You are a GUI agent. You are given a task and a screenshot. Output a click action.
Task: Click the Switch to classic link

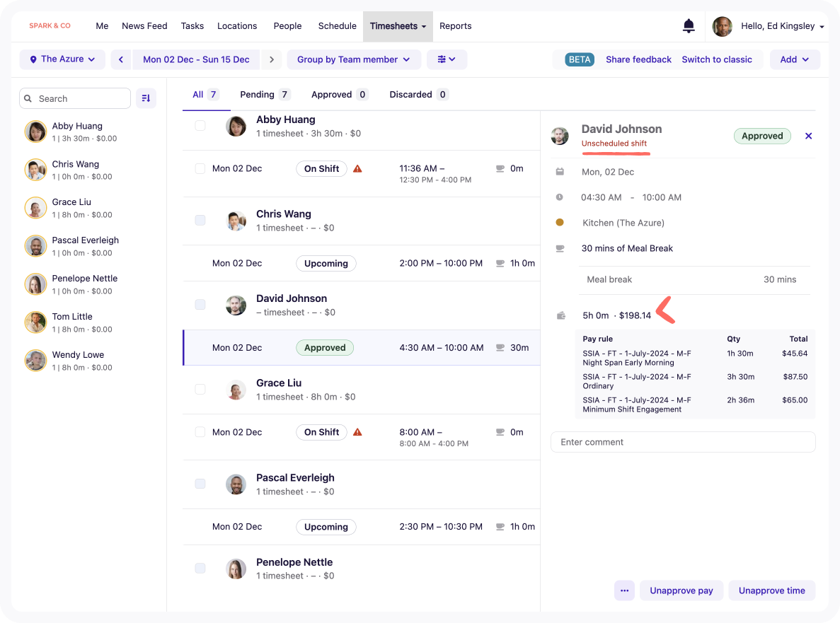tap(716, 59)
